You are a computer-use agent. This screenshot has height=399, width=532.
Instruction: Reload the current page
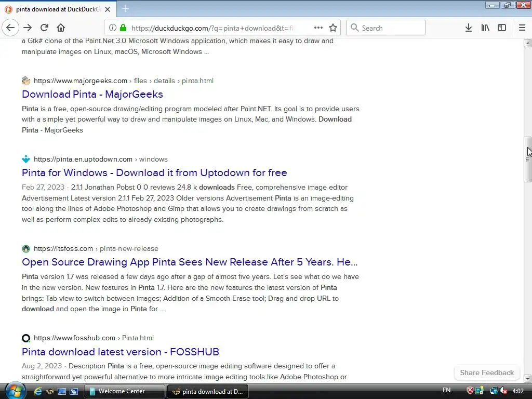44,28
